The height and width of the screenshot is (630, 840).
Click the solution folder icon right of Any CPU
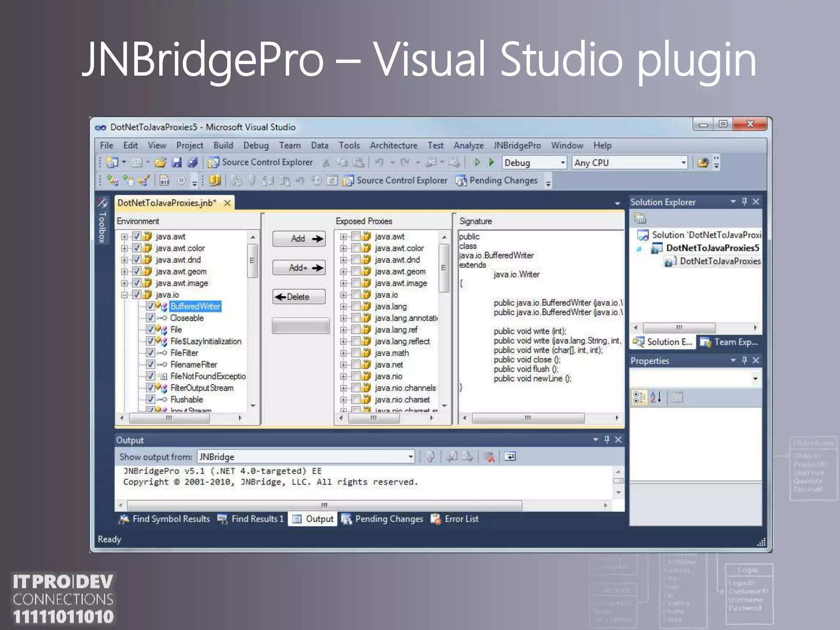(703, 163)
